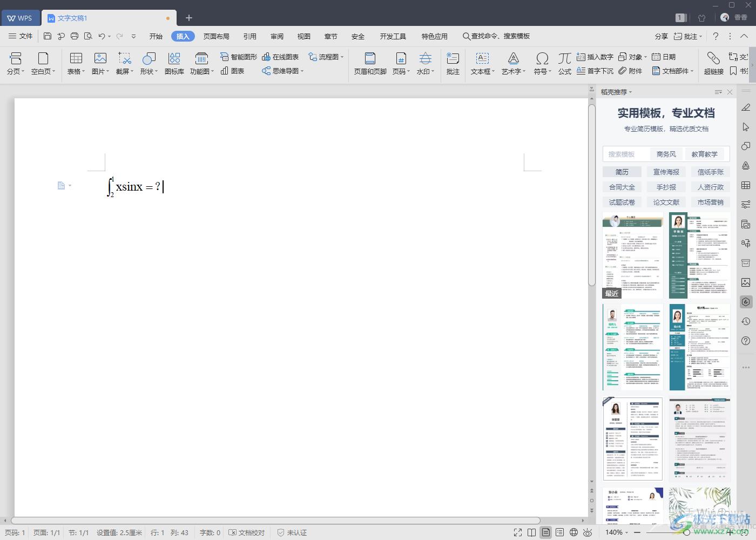Click the pen/style icon in right sidebar
The width and height of the screenshot is (756, 540).
coord(746,107)
